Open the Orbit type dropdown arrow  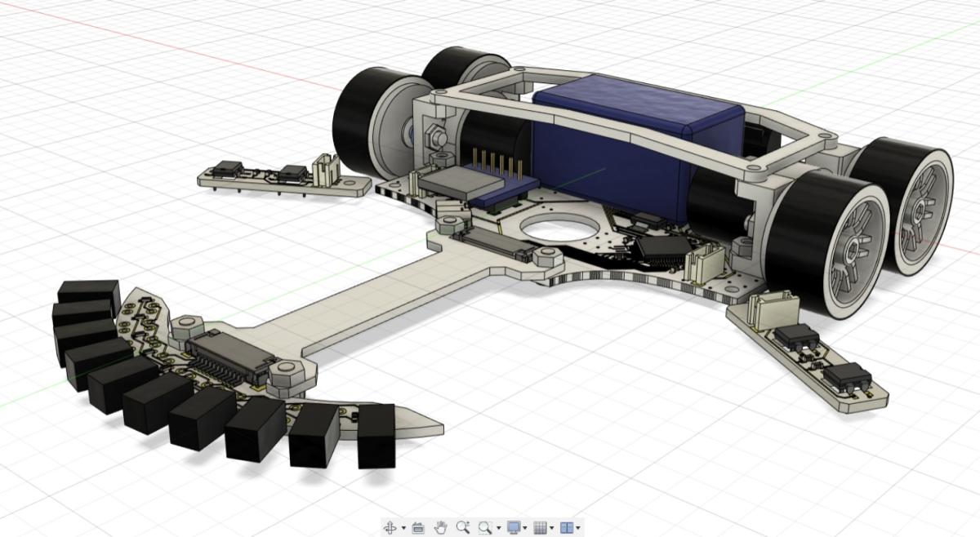coord(403,528)
